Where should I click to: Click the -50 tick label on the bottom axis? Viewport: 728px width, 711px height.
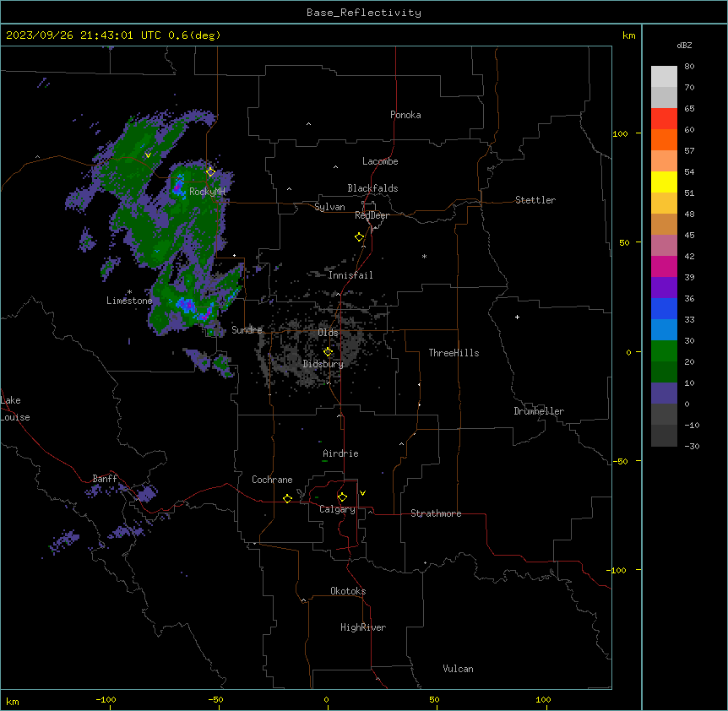pos(215,700)
